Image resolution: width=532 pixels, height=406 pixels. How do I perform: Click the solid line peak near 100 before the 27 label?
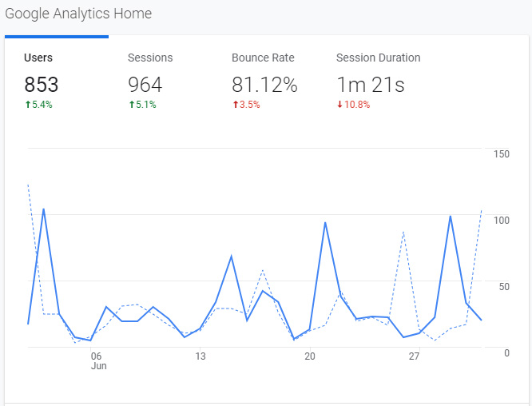pyautogui.click(x=451, y=217)
